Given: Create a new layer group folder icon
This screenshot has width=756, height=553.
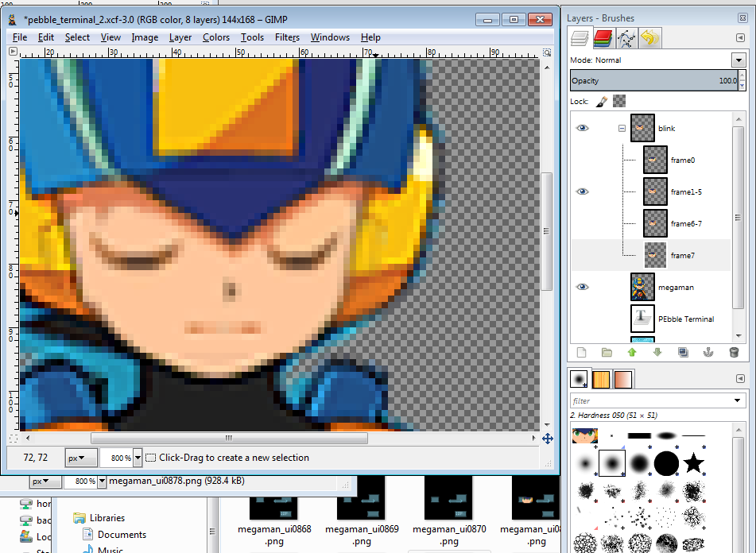Looking at the screenshot, I should (607, 352).
